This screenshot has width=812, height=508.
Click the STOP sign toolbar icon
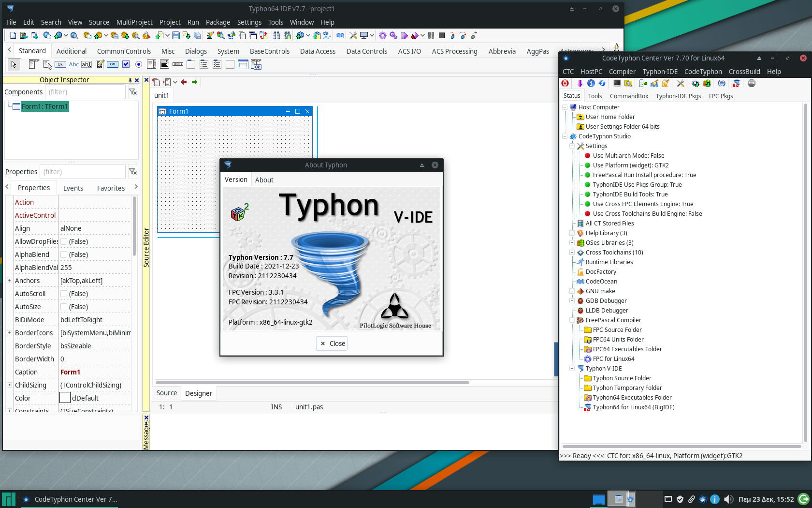tap(751, 84)
